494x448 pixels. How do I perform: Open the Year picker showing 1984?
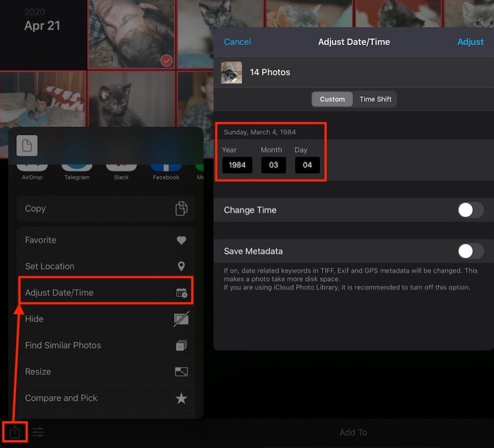237,165
